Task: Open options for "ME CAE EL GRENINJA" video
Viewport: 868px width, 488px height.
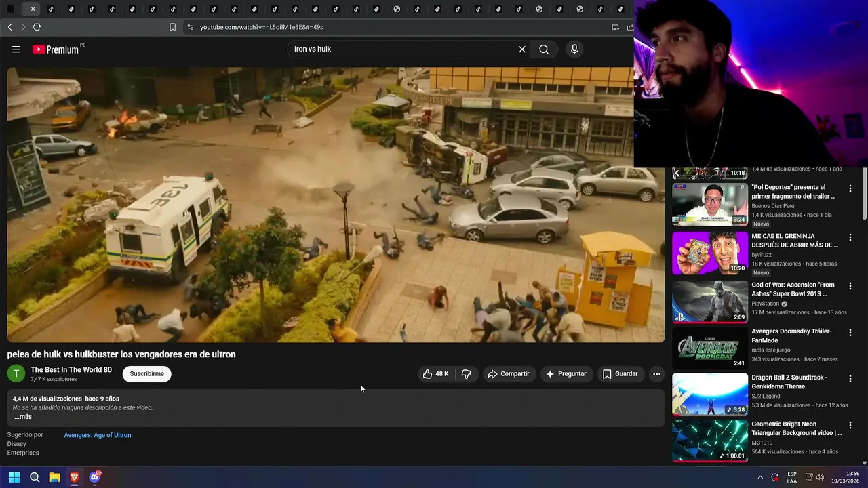Action: (x=850, y=237)
